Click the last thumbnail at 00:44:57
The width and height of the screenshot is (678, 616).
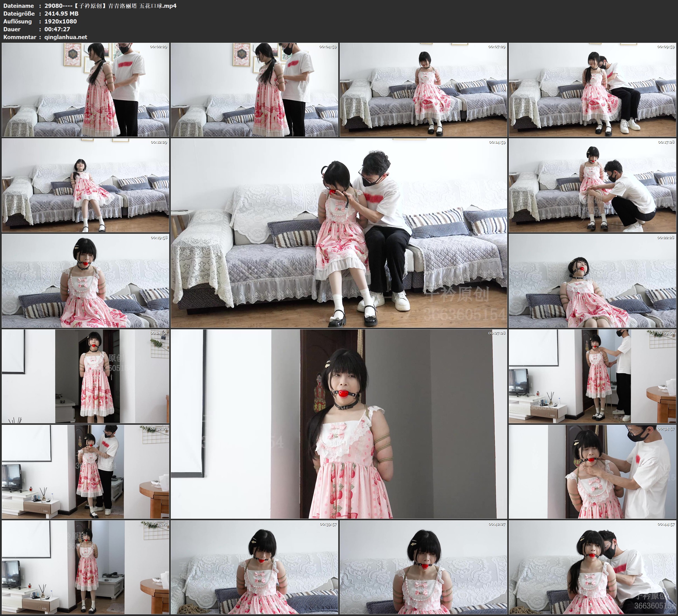592,567
